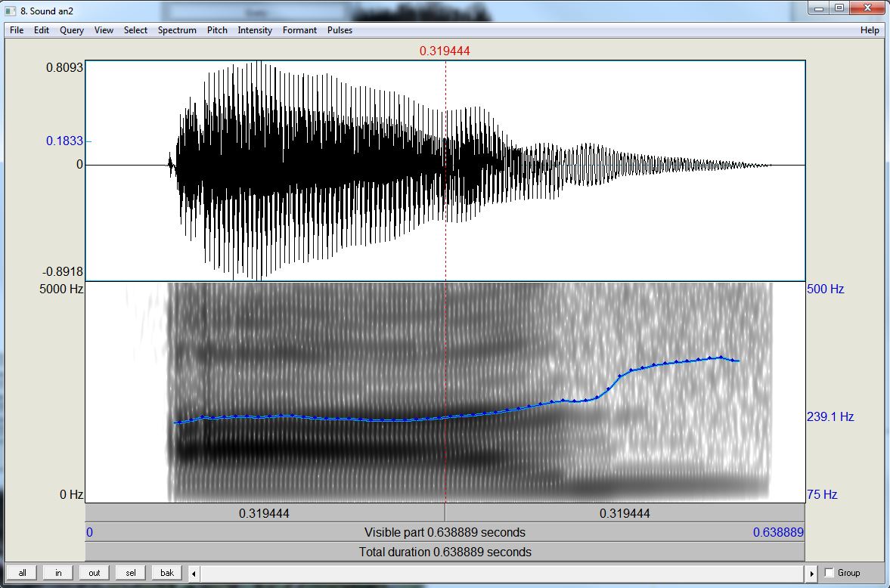Image resolution: width=890 pixels, height=588 pixels.
Task: Open the Pulses menu
Action: 340,30
